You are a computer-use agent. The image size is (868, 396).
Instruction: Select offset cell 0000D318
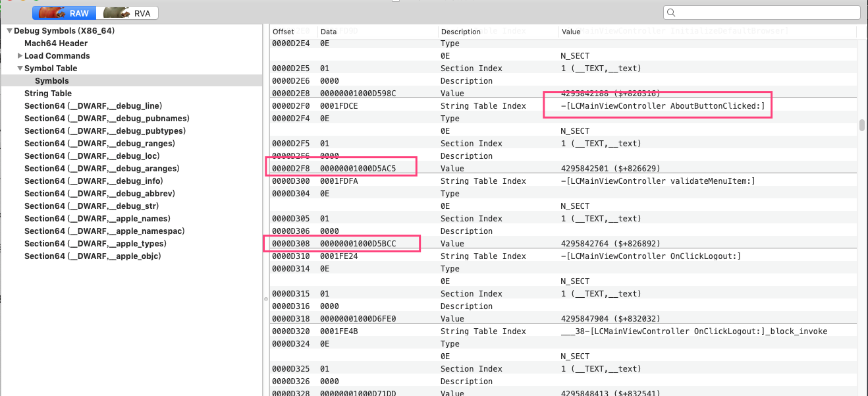coord(290,319)
